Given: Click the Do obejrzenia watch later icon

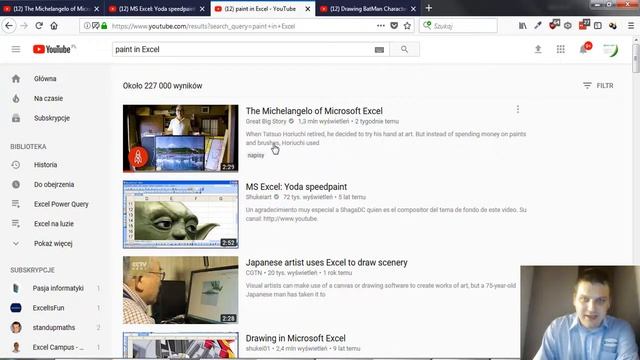Looking at the screenshot, I should [x=16, y=184].
